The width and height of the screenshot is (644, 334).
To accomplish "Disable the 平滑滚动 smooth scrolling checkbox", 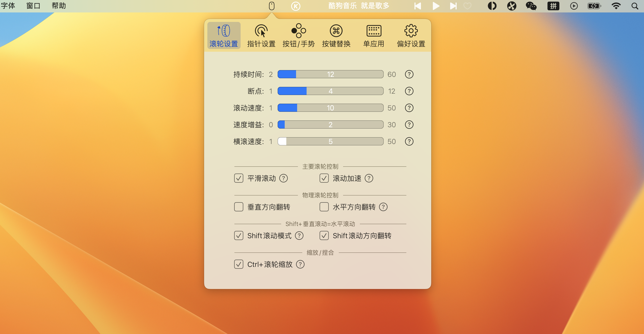I will 239,178.
